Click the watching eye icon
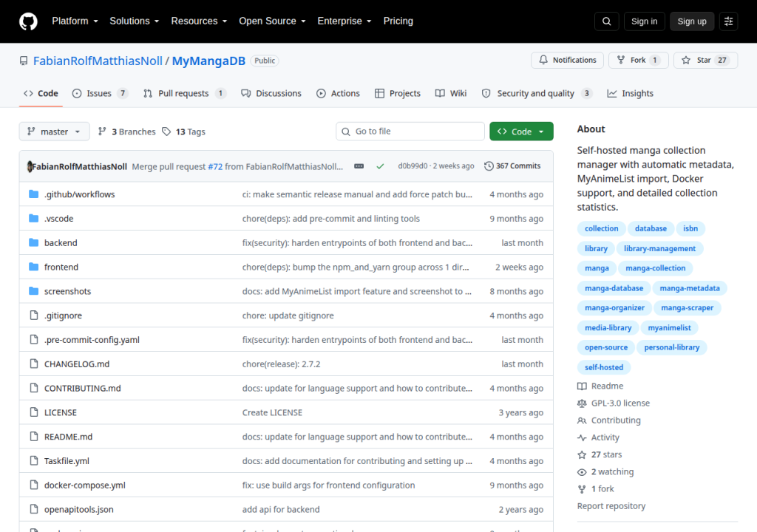757x532 pixels. click(x=582, y=472)
